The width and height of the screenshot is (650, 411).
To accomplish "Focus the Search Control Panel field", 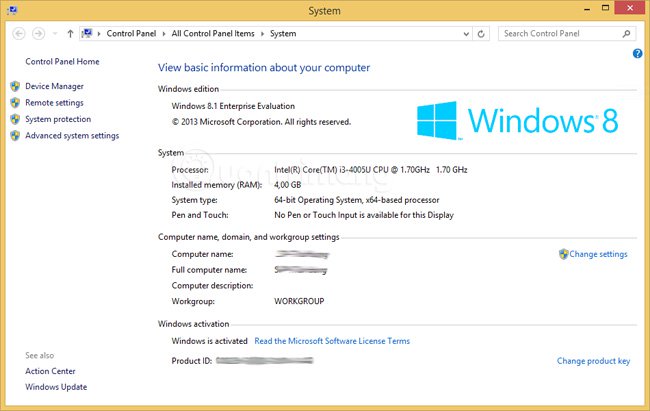I will coord(561,34).
